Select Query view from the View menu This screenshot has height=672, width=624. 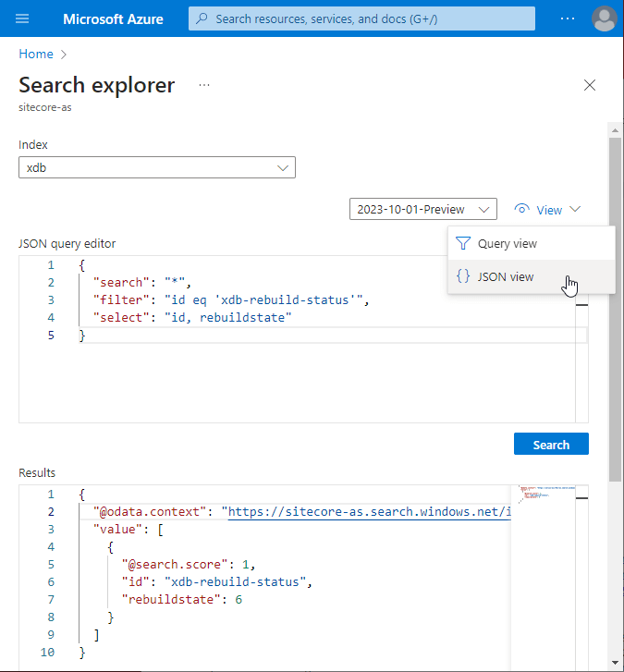point(532,243)
